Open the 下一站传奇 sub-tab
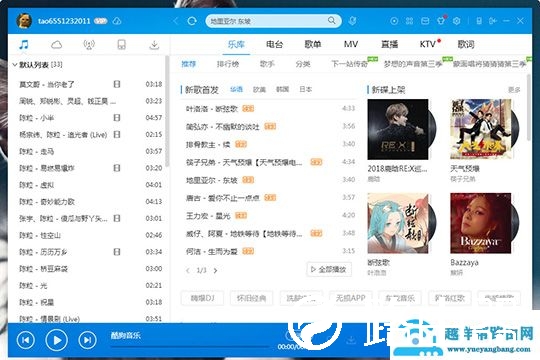540x360 pixels. click(349, 64)
